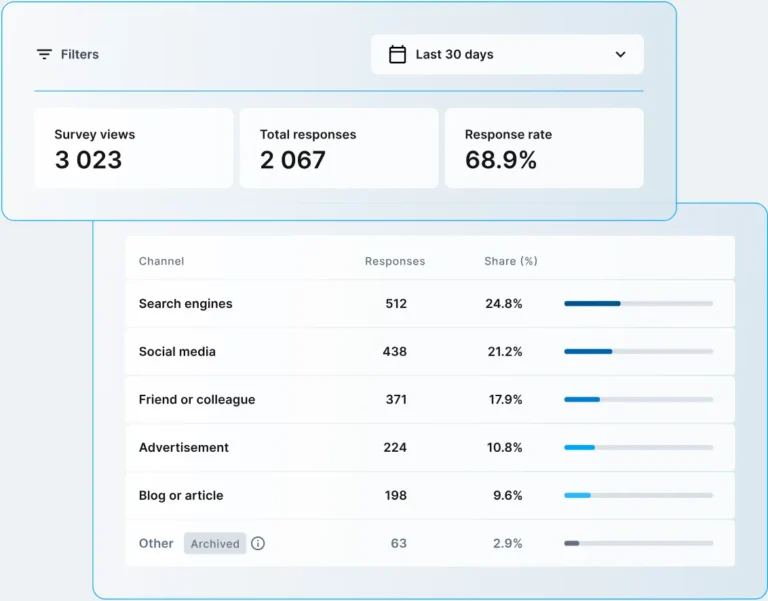Sort by Channel column header
768x601 pixels.
click(162, 261)
